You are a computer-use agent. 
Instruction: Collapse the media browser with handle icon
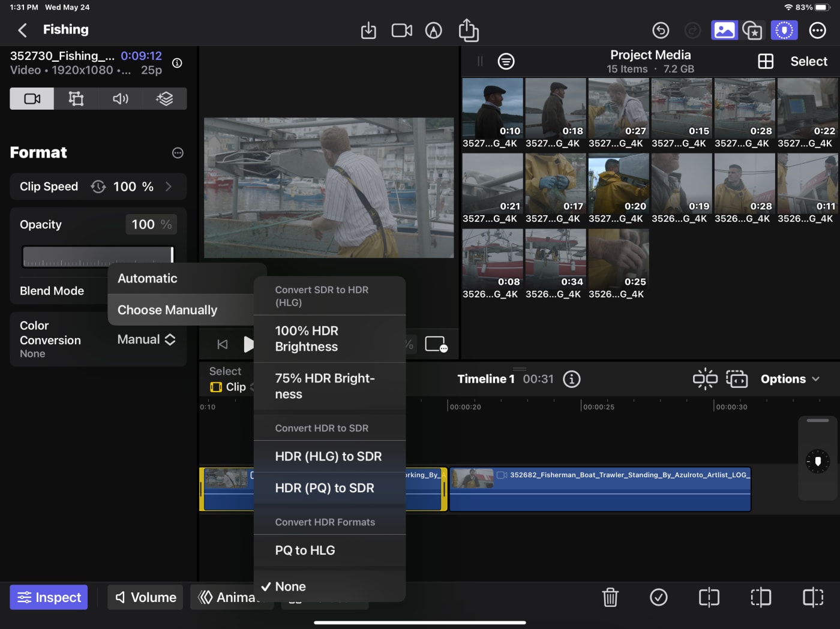point(480,61)
